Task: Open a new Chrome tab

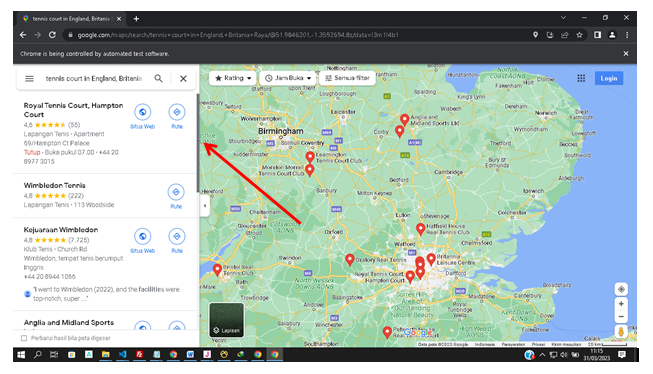Action: 136,19
